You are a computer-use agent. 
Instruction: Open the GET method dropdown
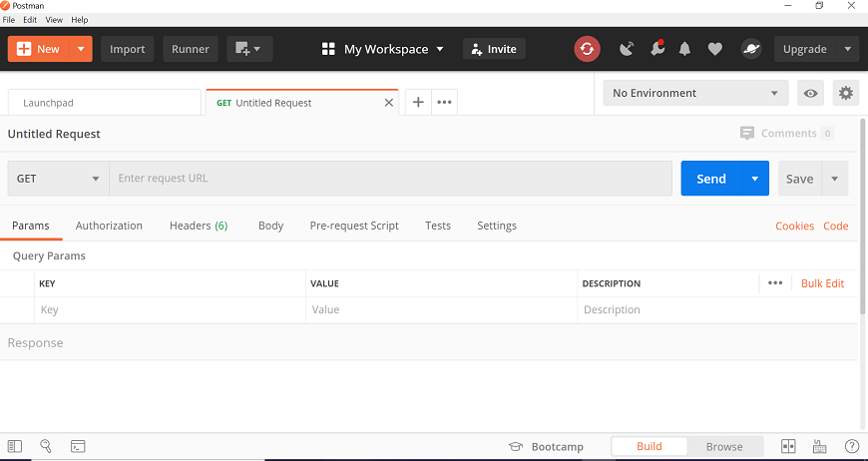tap(58, 179)
